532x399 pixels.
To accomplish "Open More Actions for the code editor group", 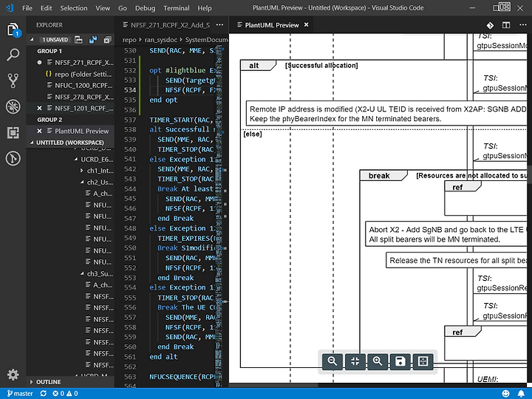I will tap(220, 25).
